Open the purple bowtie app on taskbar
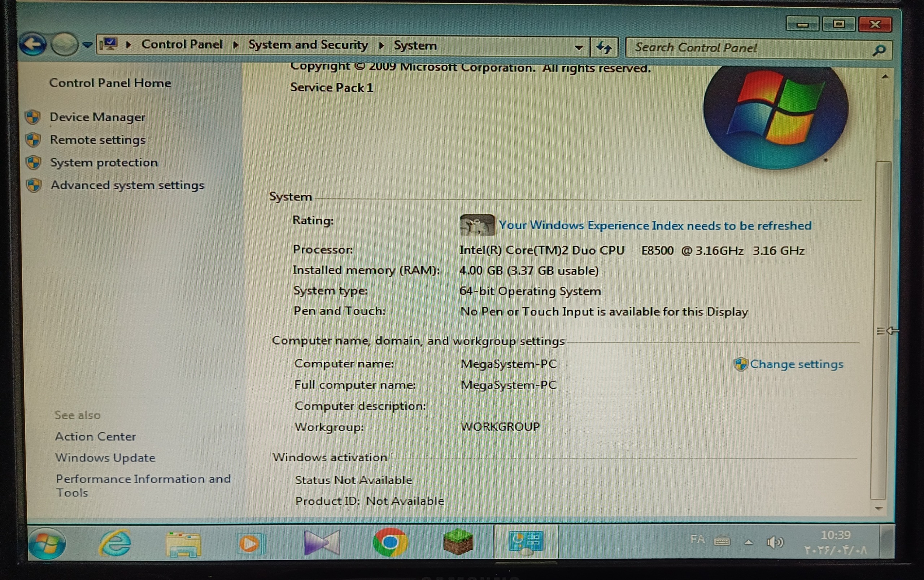This screenshot has height=580, width=924. [x=322, y=542]
